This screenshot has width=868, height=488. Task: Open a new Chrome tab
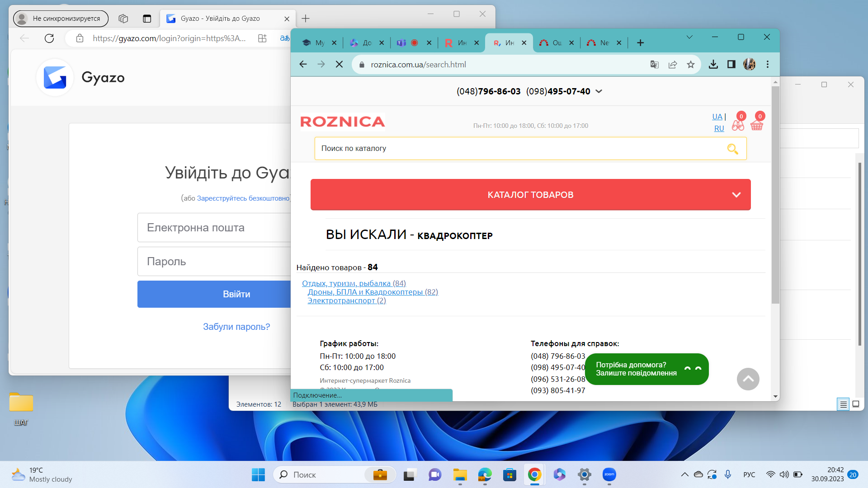(640, 43)
